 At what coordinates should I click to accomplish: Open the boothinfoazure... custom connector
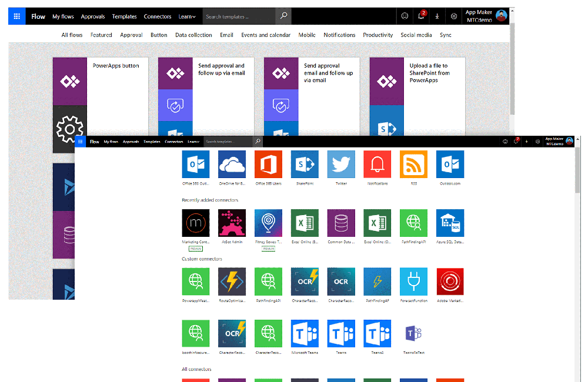coord(195,334)
